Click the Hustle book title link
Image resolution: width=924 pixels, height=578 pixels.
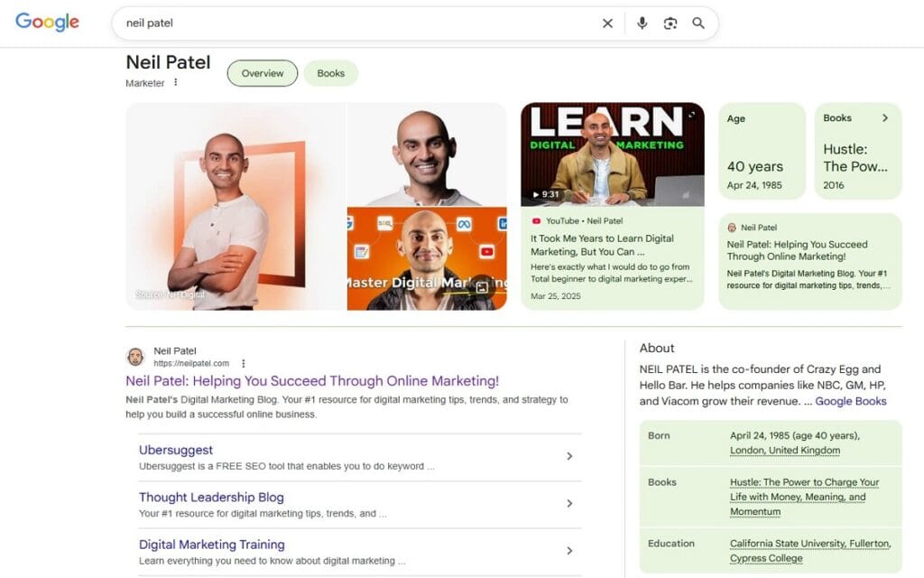click(802, 482)
